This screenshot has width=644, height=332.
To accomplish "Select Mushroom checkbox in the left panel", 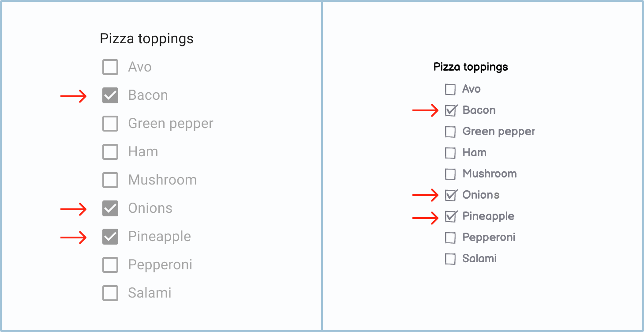I will pyautogui.click(x=110, y=180).
